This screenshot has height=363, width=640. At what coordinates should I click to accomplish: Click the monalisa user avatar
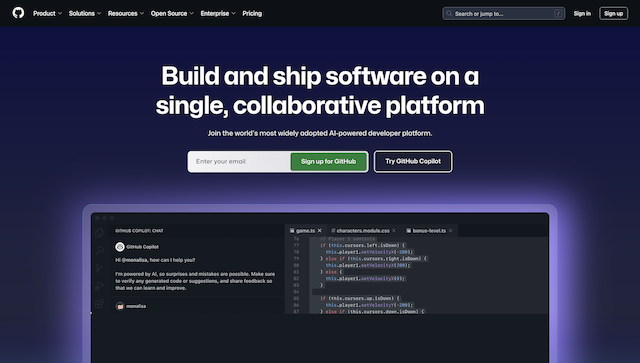pos(120,306)
